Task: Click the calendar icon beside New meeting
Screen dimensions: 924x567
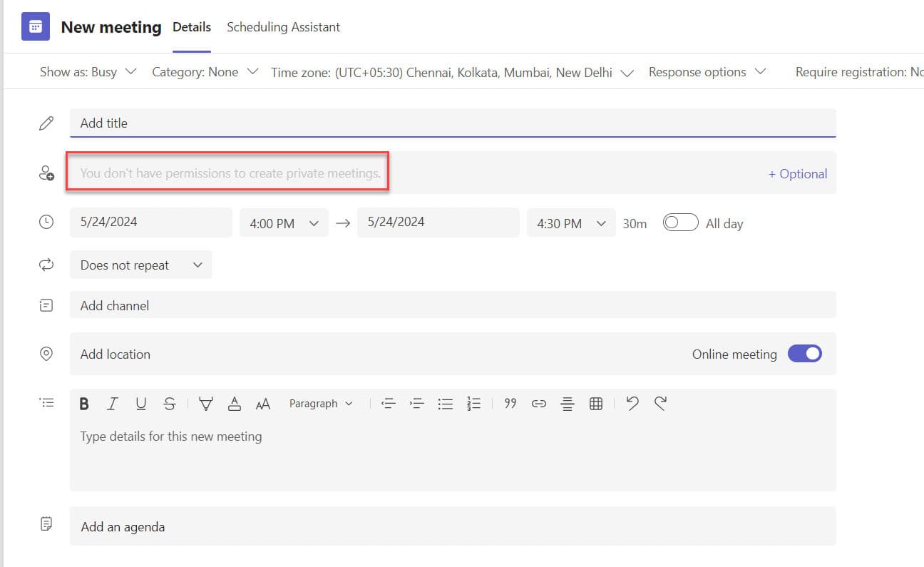Action: coord(36,27)
